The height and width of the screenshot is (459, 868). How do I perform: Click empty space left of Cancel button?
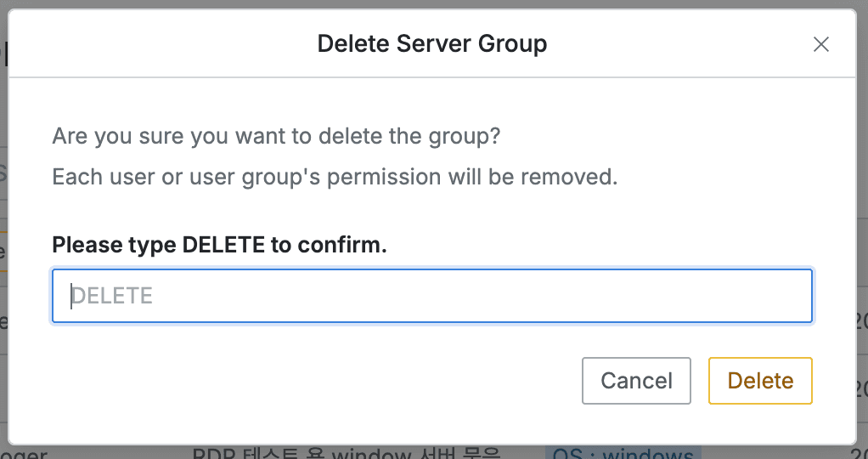340,380
